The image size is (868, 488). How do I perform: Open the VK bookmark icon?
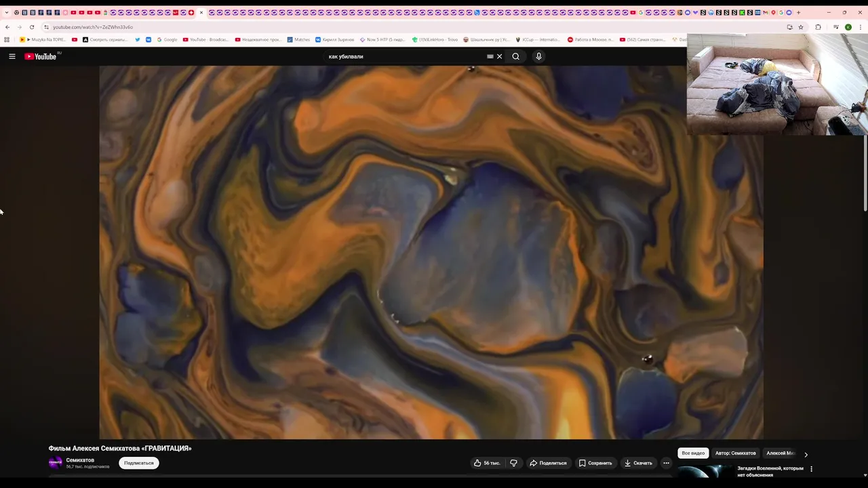pos(149,39)
